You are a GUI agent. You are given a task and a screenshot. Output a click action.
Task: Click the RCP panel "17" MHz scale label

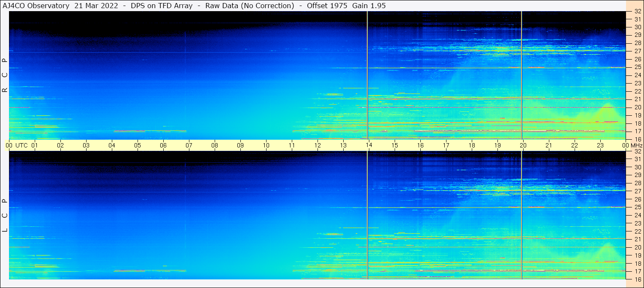point(638,131)
